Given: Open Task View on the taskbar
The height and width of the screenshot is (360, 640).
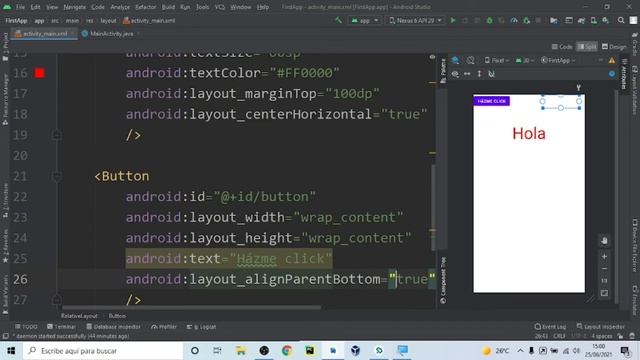Looking at the screenshot, I should (217, 351).
